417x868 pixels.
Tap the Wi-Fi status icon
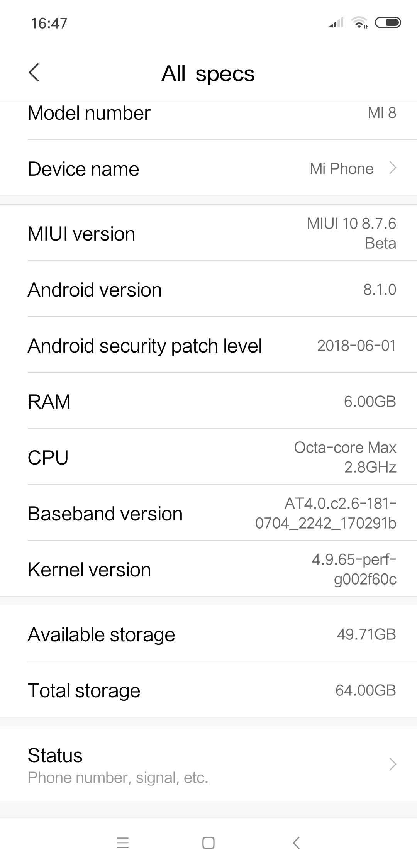coord(359,23)
